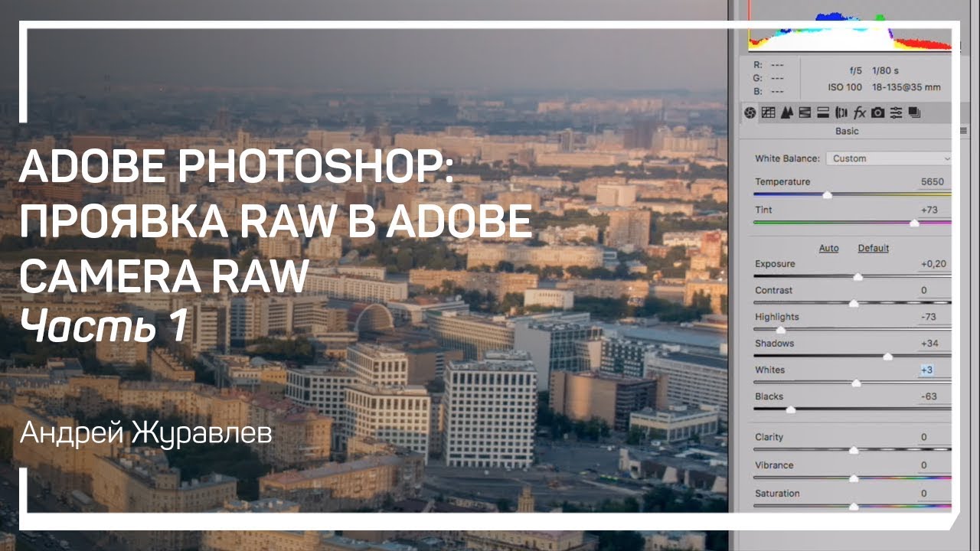980x551 pixels.
Task: Click the Blacks slider handle
Action: pyautogui.click(x=790, y=410)
